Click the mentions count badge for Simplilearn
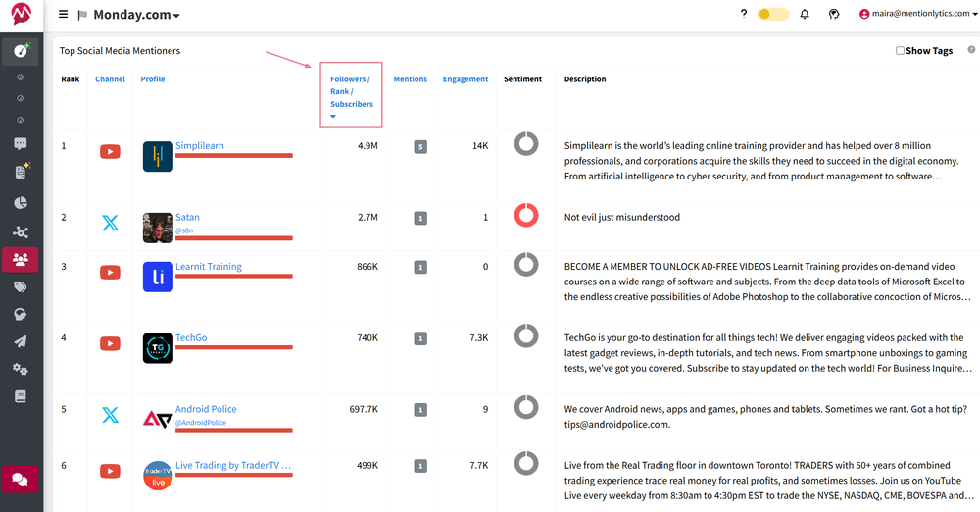Viewport: 980px width, 512px height. (420, 147)
